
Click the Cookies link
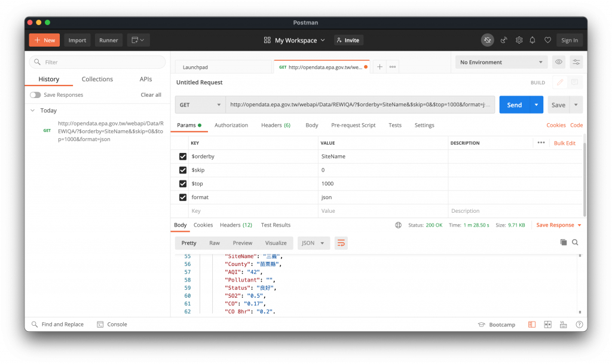tap(556, 126)
